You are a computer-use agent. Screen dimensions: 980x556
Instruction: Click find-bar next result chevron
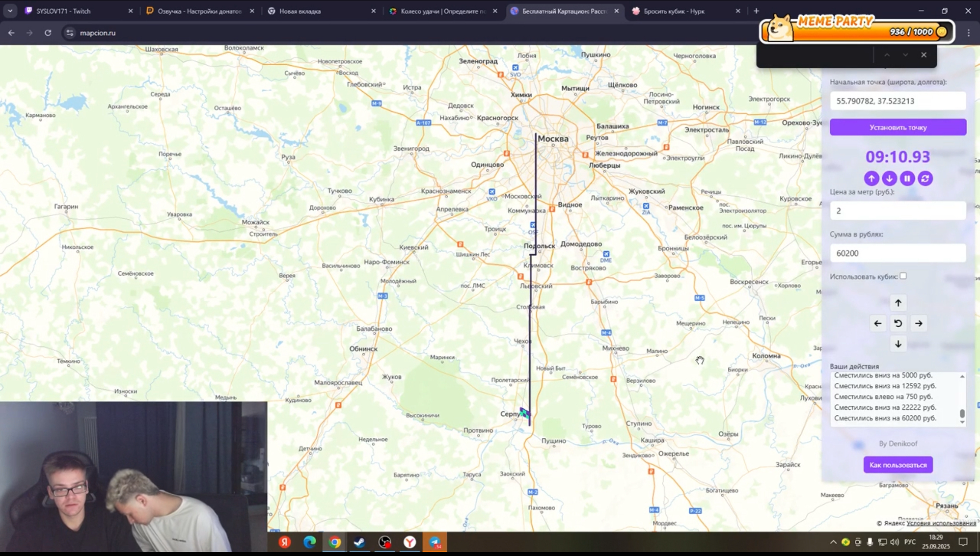click(905, 55)
